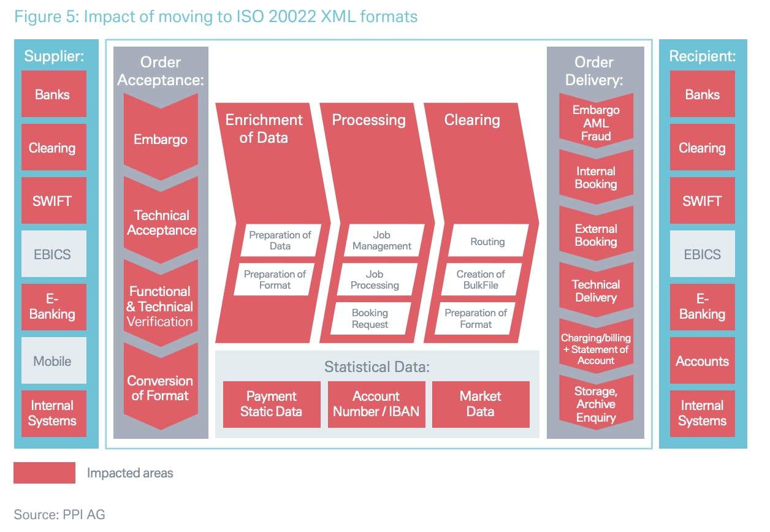The width and height of the screenshot is (770, 532).
Task: Select Functional & Technical Verification step
Action: click(x=161, y=306)
